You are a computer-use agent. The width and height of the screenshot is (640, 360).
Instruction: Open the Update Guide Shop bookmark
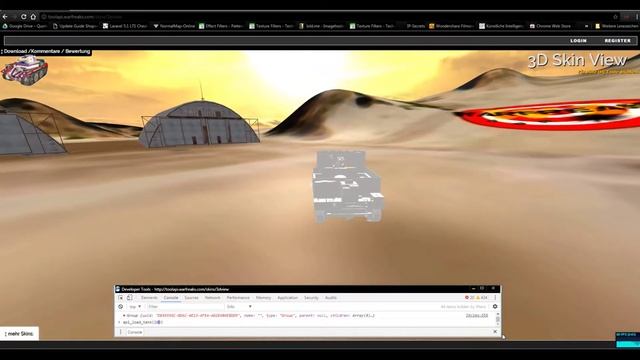tap(75, 26)
